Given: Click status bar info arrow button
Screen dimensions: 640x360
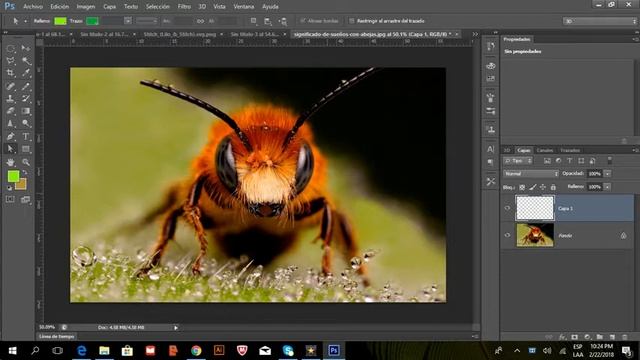Looking at the screenshot, I should (x=176, y=327).
